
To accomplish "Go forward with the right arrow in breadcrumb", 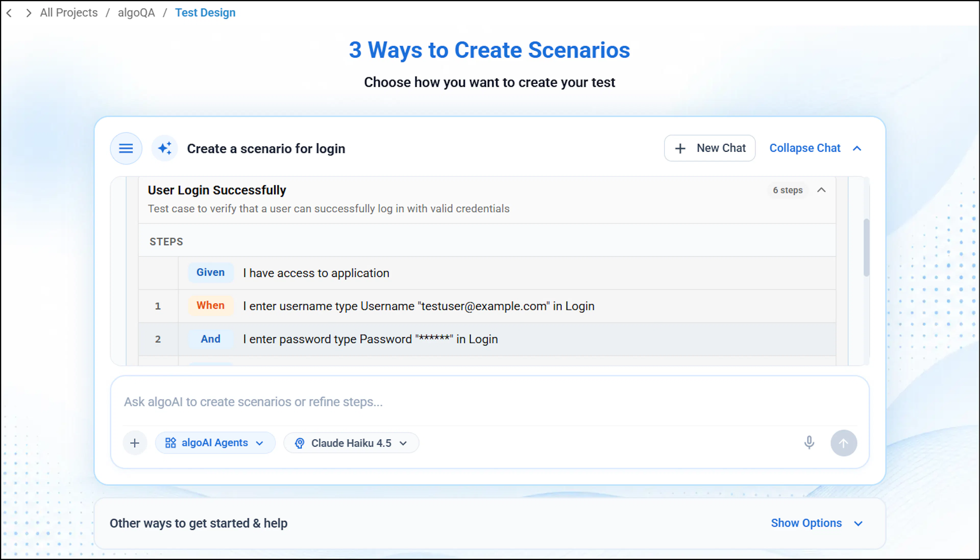I will (x=28, y=13).
